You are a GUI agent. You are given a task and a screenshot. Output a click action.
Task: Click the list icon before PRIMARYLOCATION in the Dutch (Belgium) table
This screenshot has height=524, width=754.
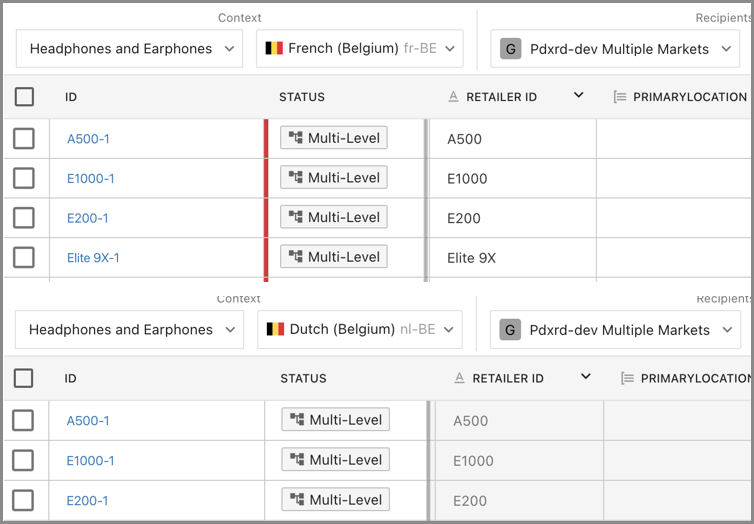627,378
